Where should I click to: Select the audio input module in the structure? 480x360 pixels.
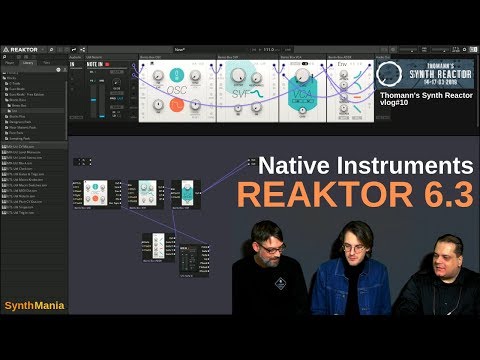click(82, 162)
